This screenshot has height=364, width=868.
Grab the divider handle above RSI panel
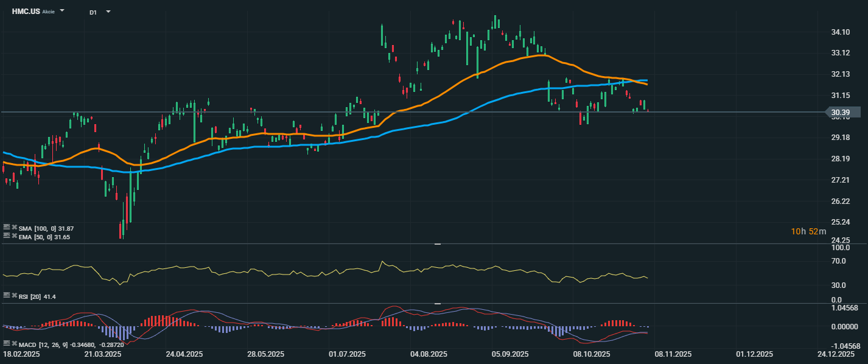(437, 244)
